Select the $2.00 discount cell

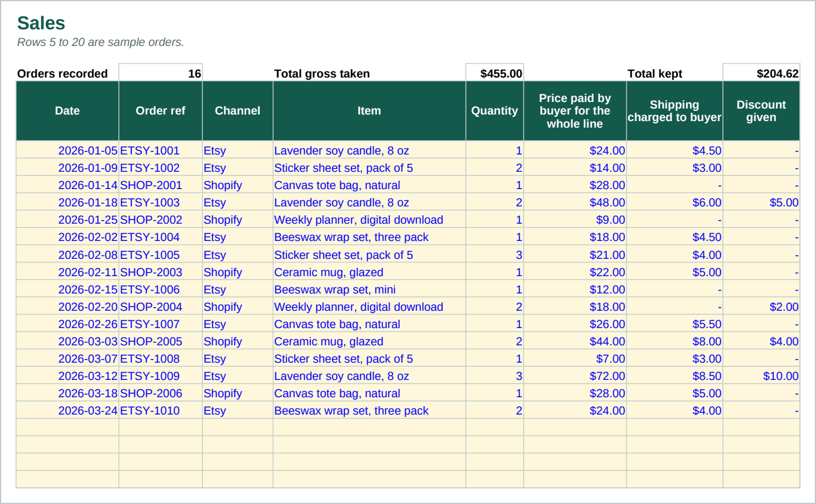[761, 307]
